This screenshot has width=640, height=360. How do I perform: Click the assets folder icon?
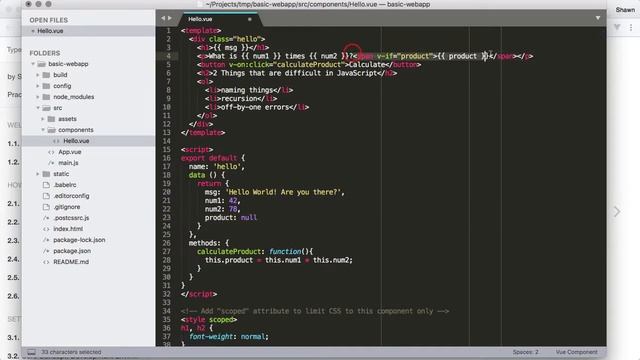[x=51, y=119]
